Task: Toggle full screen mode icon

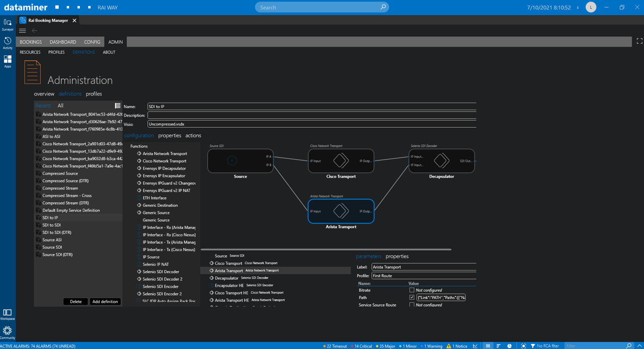Action: coord(639,41)
